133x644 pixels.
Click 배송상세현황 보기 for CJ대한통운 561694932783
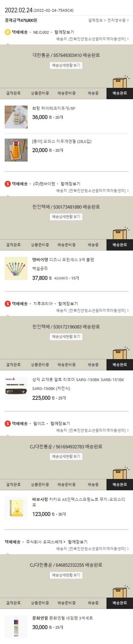66,457
